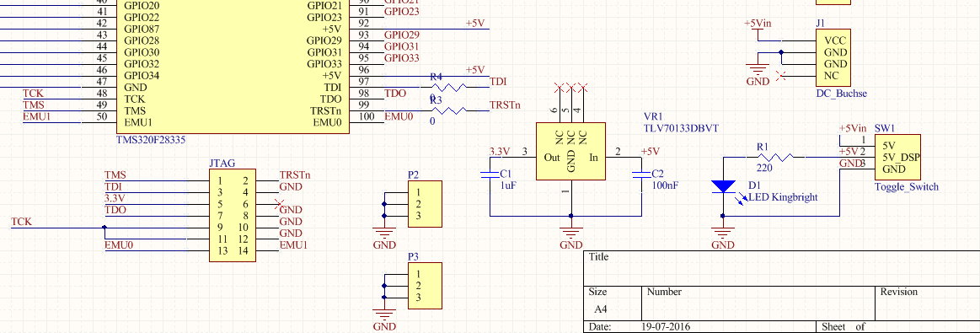Click the date 19-07-2016 in the title block
The image size is (980, 333).
pyautogui.click(x=667, y=327)
